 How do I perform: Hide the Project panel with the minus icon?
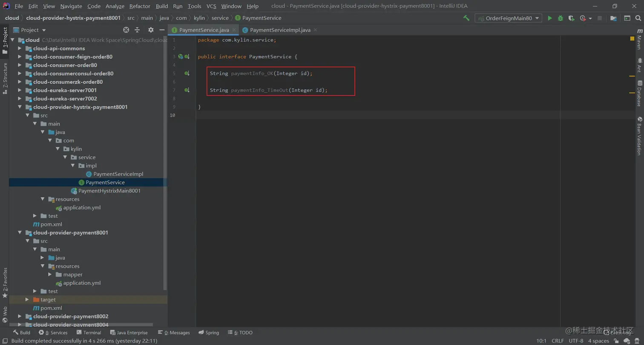pyautogui.click(x=162, y=30)
